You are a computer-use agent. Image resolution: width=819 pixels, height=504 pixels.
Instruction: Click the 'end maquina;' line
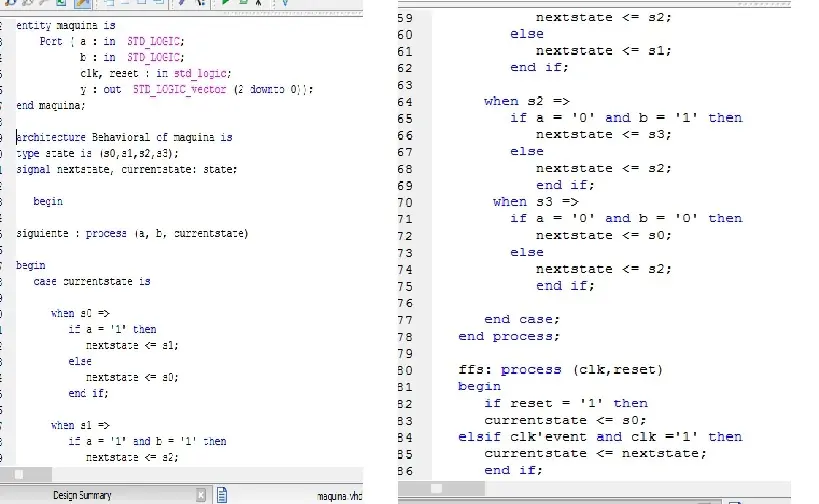point(51,106)
